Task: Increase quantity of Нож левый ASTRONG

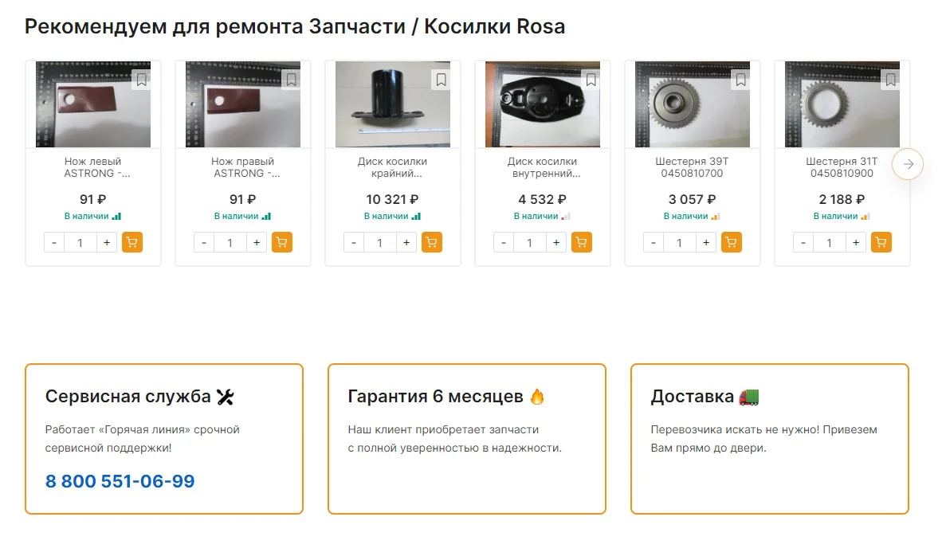Action: tap(107, 243)
